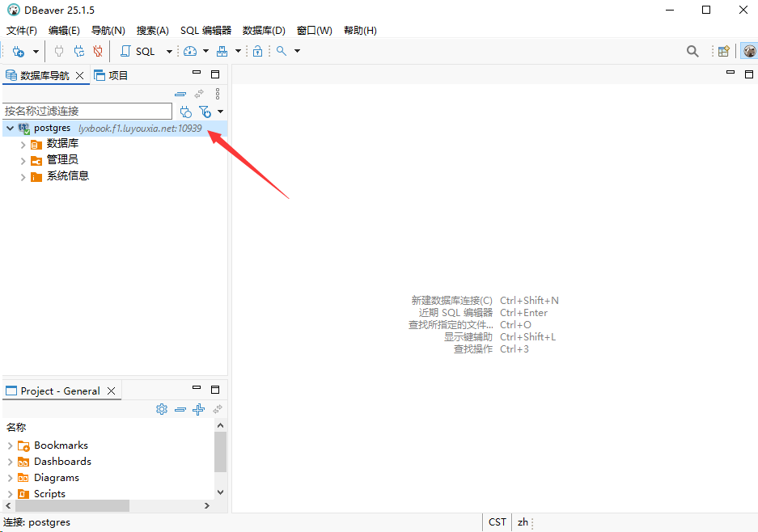758x532 pixels.
Task: Collapse all items in Project panel
Action: [180, 409]
